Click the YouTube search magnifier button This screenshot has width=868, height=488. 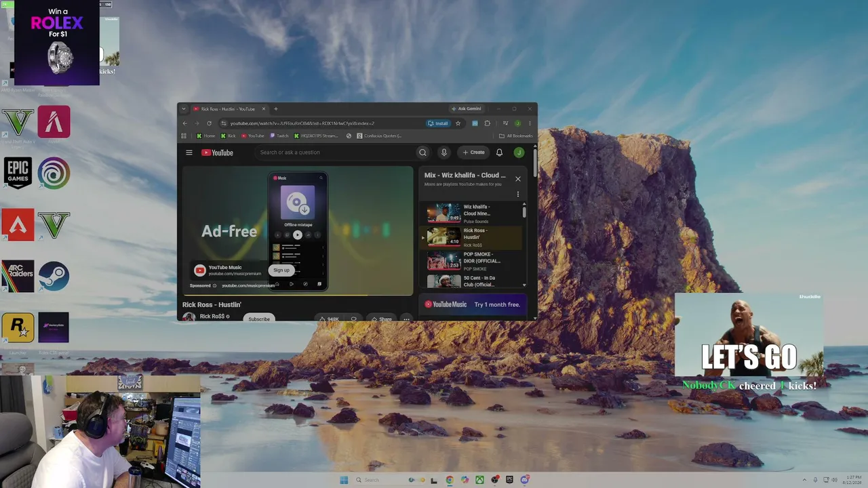click(422, 152)
